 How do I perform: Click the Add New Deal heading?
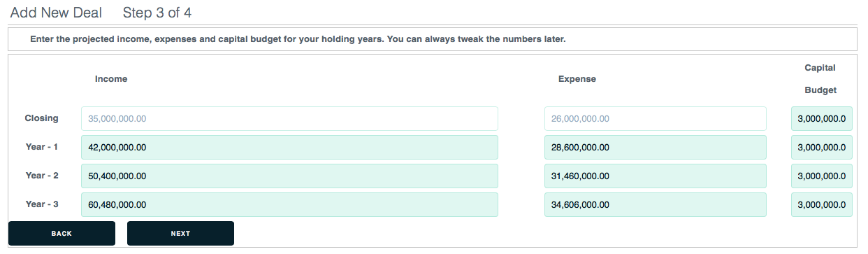[x=56, y=13]
